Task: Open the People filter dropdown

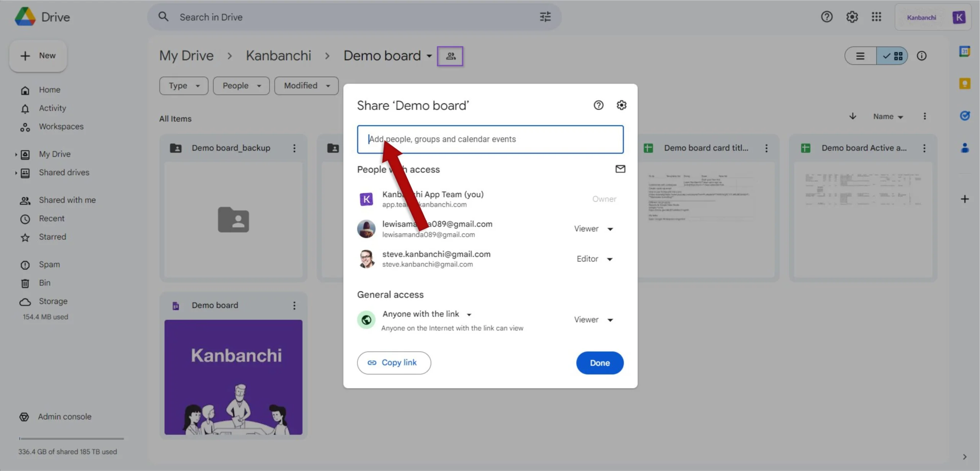Action: click(241, 86)
